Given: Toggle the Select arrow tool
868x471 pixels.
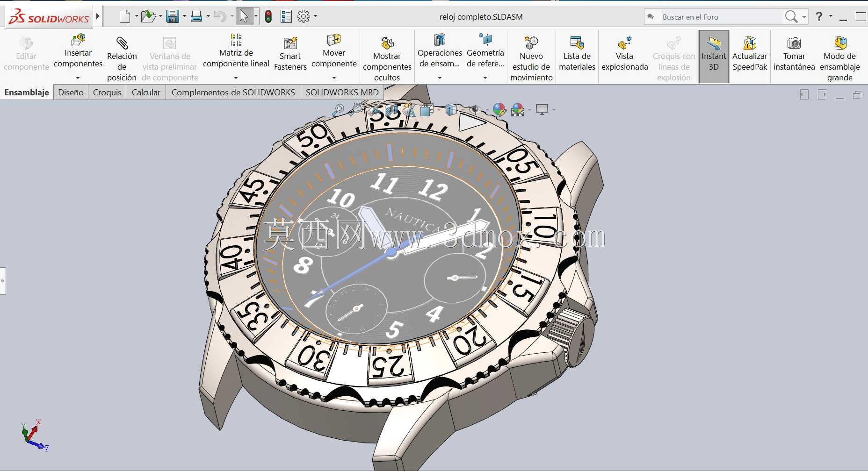Looking at the screenshot, I should [x=244, y=17].
